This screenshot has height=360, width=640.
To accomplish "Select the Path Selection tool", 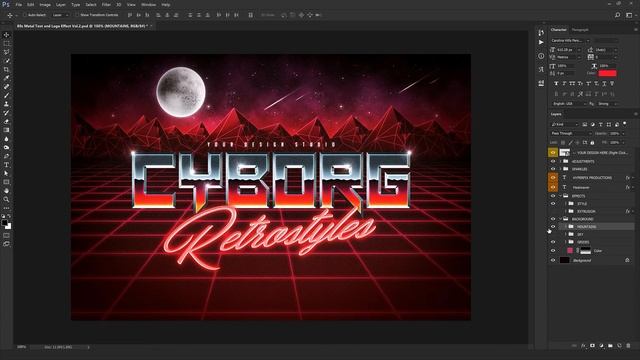I will tap(6, 173).
